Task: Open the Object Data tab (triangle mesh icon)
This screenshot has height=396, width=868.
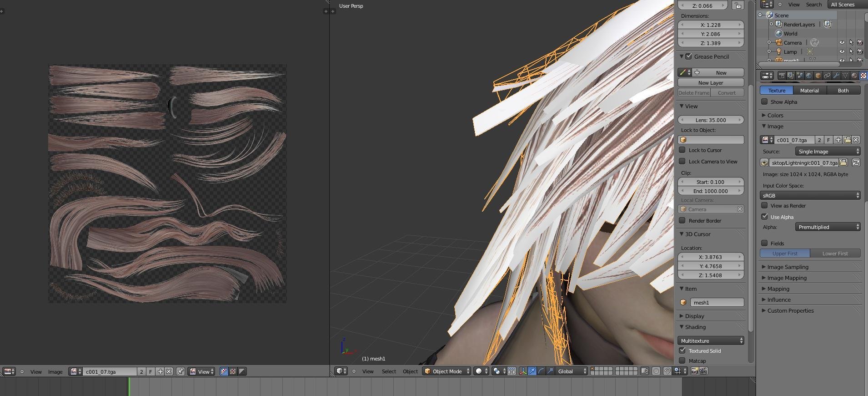Action: [x=845, y=76]
